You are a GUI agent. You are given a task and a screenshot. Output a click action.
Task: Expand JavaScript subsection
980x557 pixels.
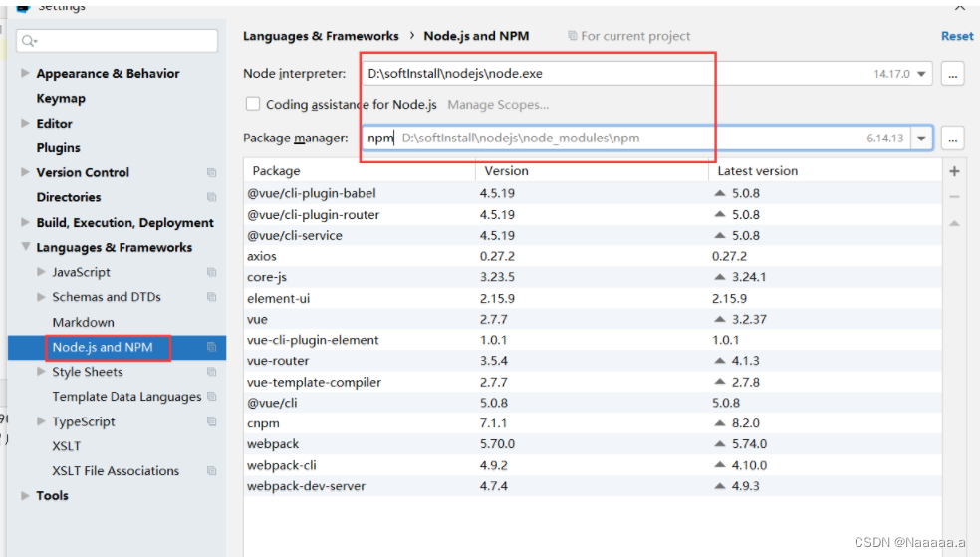pos(41,272)
